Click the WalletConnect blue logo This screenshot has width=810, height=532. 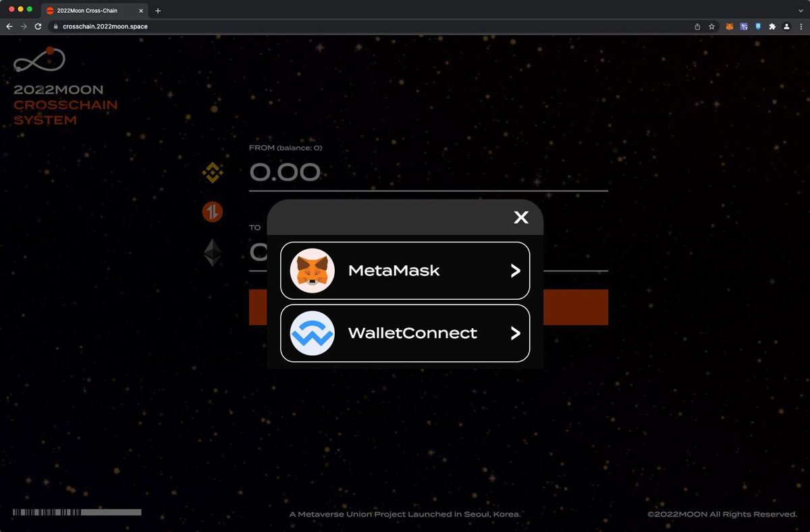point(313,334)
